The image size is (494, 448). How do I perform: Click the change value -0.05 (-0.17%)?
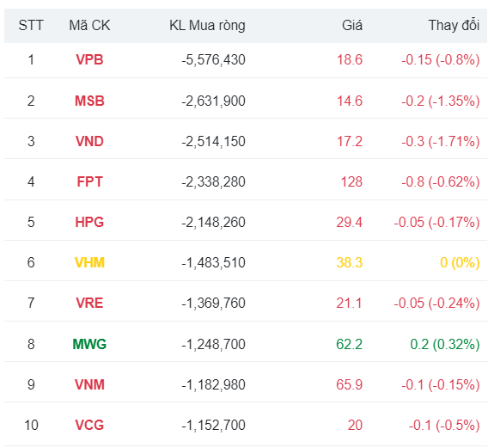click(x=436, y=222)
